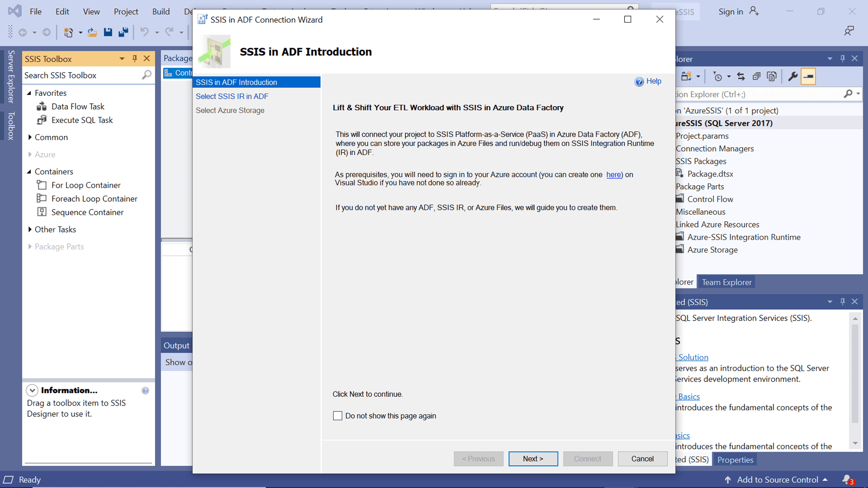Image resolution: width=868 pixels, height=488 pixels.
Task: Click the Save All toolbar icon
Action: (x=123, y=32)
